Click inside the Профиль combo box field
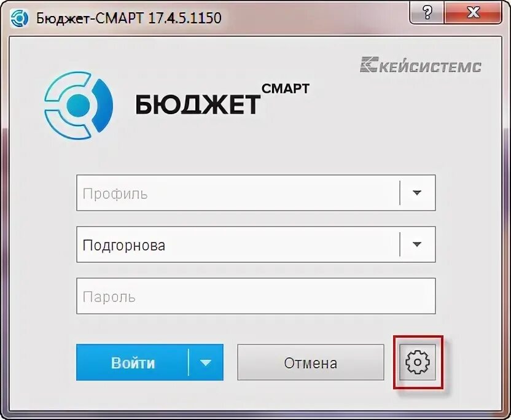511x420 pixels. (x=238, y=193)
